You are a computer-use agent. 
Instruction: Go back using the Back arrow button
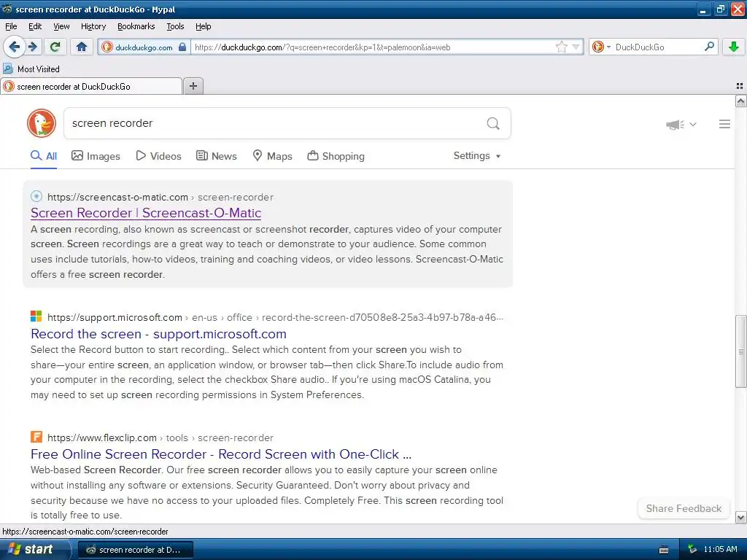click(15, 47)
